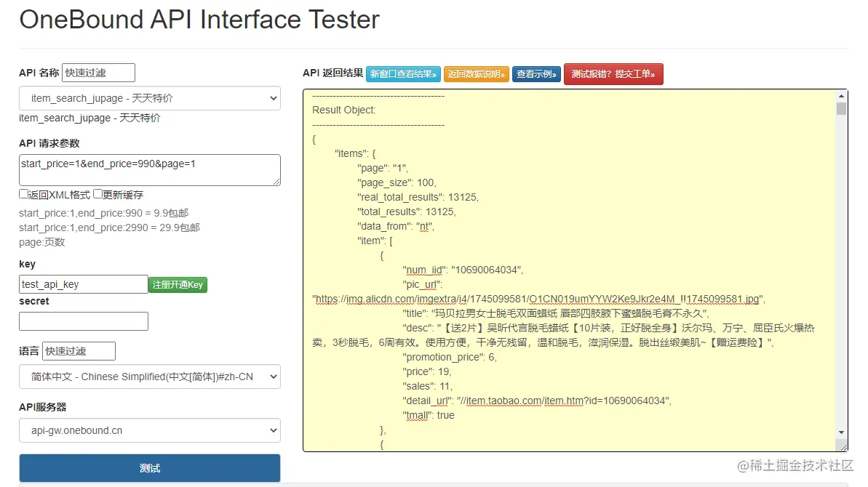The image size is (868, 487).
Task: Click the "promotion_price": 6 line
Action: [x=450, y=357]
